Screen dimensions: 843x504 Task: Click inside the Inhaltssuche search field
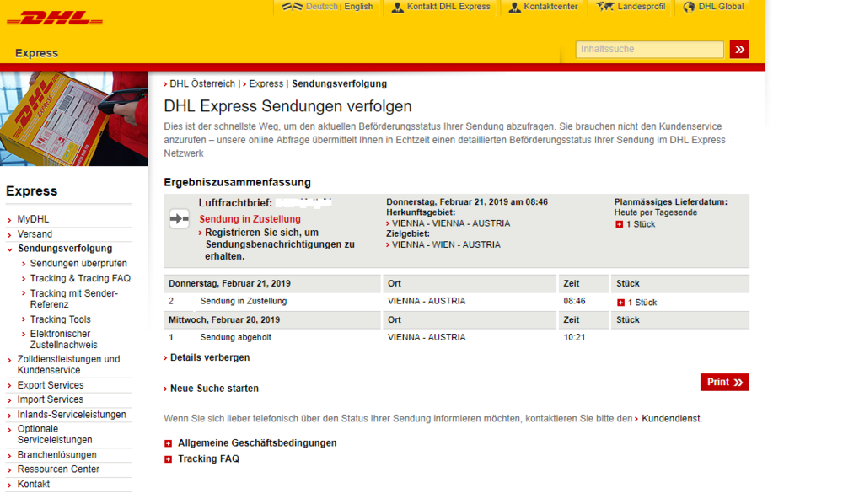pos(649,49)
